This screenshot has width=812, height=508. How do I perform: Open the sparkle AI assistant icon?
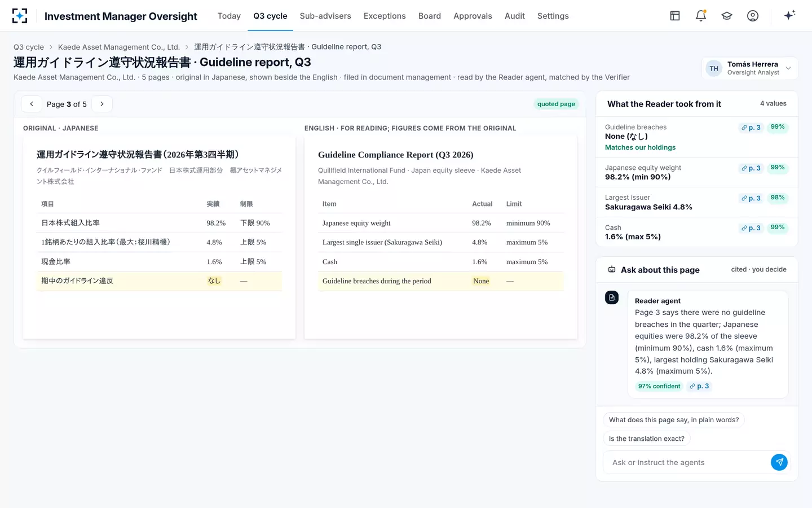[789, 15]
